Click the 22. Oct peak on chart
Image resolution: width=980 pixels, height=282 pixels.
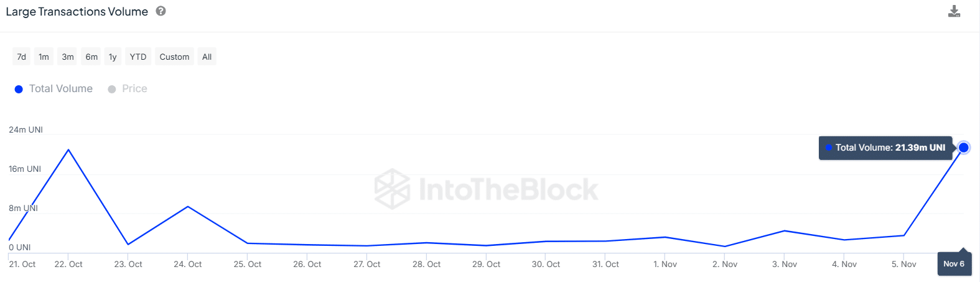[x=68, y=149]
